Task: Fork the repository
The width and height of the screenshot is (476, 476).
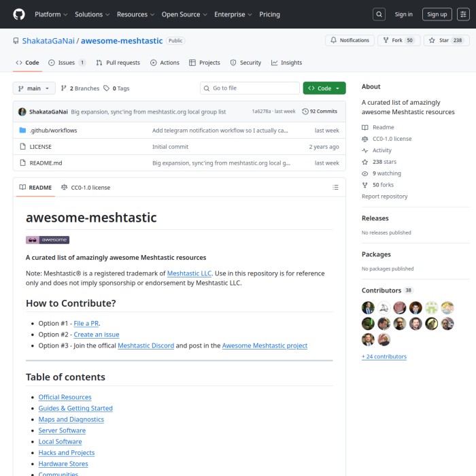Action: (x=397, y=41)
